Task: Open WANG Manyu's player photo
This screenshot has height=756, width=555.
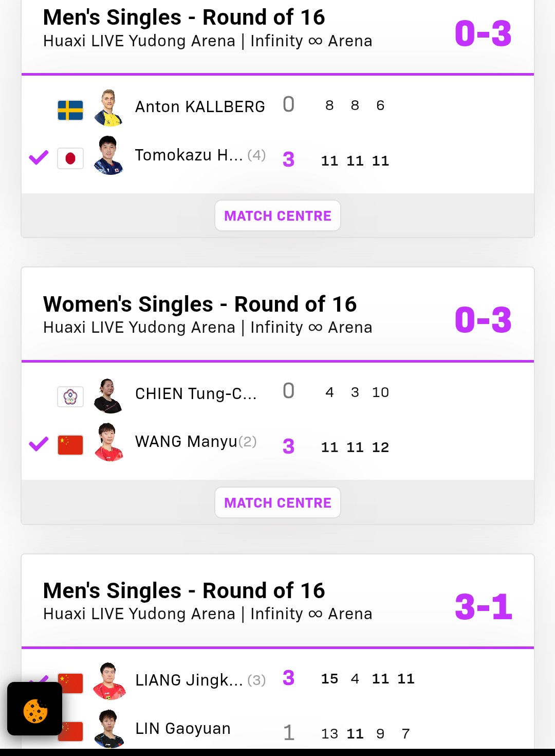Action: click(109, 442)
